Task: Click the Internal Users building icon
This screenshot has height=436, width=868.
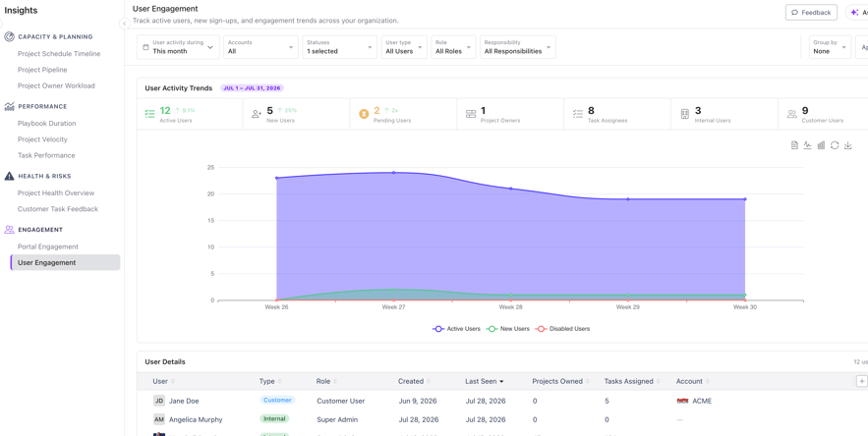Action: click(x=685, y=114)
